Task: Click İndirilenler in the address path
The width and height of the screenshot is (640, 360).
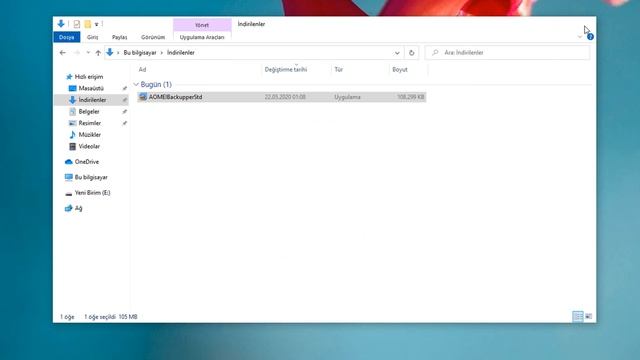Action: 181,53
